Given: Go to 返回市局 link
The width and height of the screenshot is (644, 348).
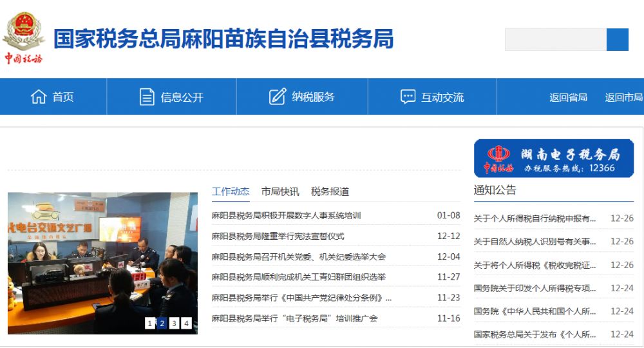Looking at the screenshot, I should coord(623,97).
